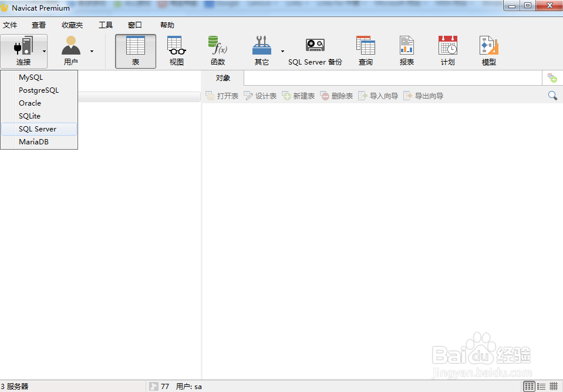
Task: Switch to detail list view icon
Action: (541, 386)
